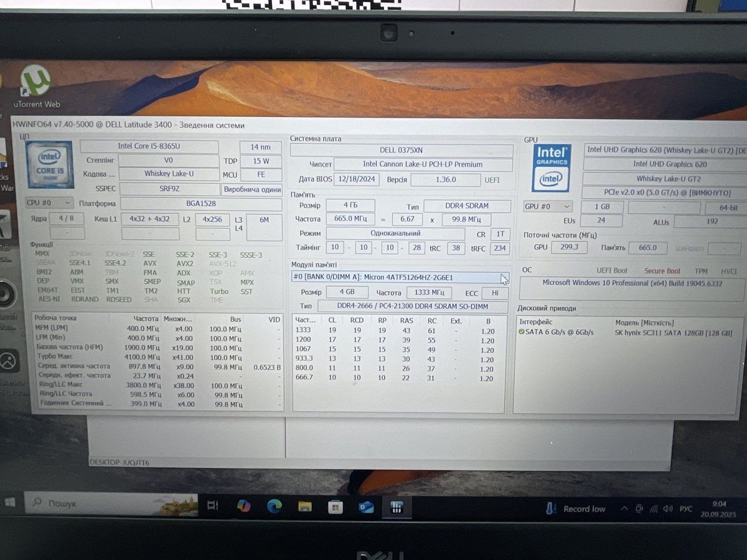Click the Intel Graphics logo

click(x=552, y=169)
